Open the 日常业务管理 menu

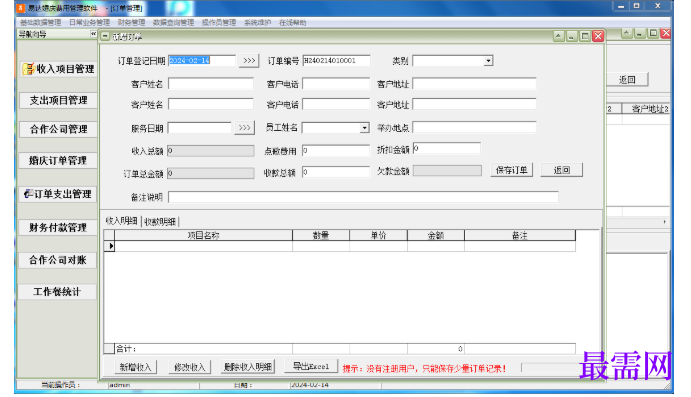(89, 22)
